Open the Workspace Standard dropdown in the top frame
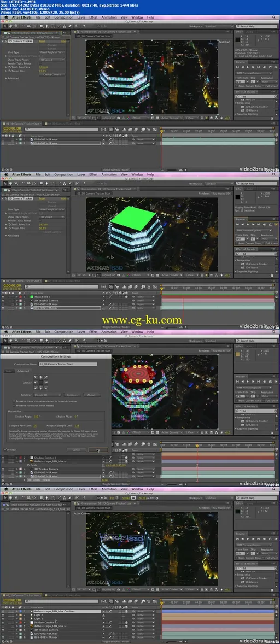280x644 pixels. point(219,26)
